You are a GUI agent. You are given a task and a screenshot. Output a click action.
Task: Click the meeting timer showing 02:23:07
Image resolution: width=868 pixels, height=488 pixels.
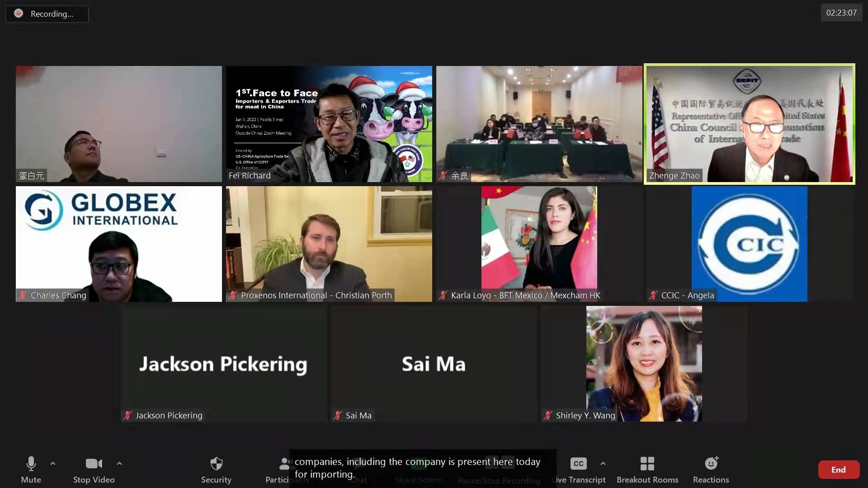[841, 13]
